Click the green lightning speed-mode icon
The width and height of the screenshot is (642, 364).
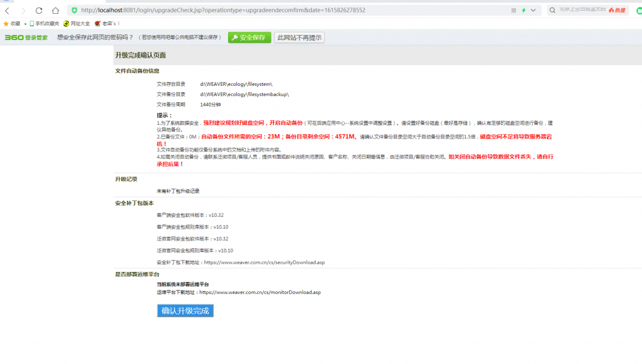(x=524, y=10)
